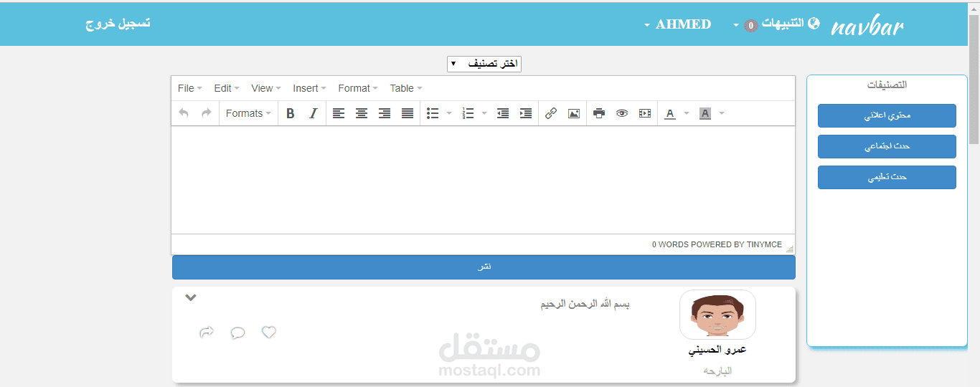The image size is (980, 387).
Task: Justify the text
Action: (407, 113)
